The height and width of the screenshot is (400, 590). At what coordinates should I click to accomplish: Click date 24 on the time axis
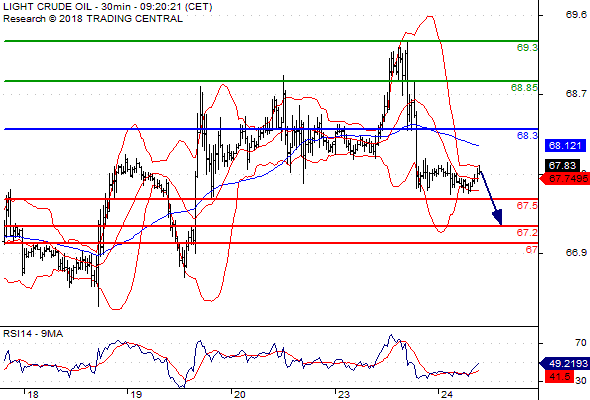[446, 395]
